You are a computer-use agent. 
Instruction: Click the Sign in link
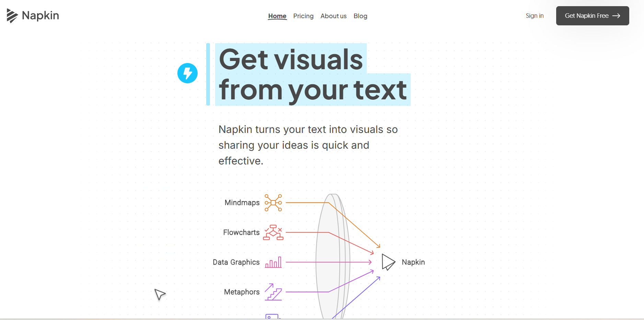(x=535, y=16)
